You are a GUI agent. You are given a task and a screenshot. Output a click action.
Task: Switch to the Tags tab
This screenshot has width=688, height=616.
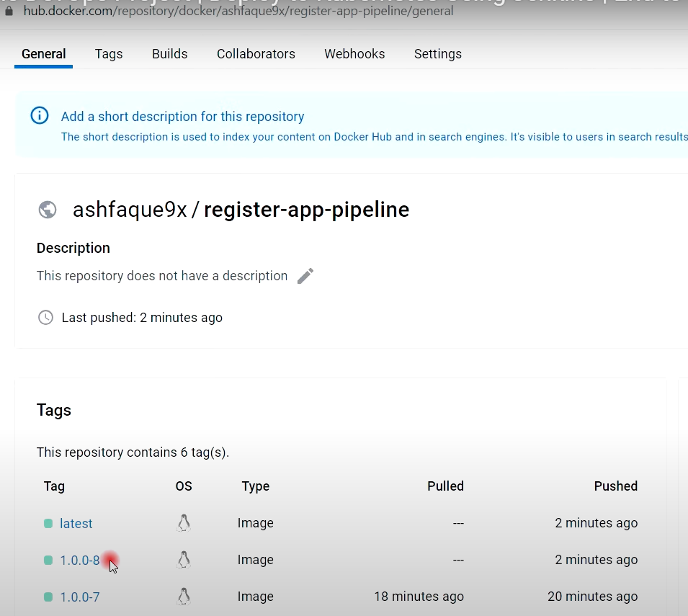pos(109,54)
